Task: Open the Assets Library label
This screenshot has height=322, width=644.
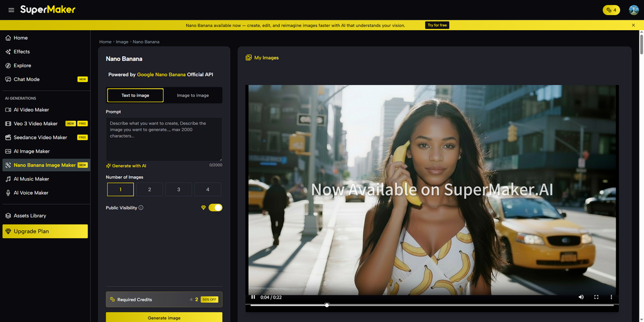Action: click(x=30, y=216)
